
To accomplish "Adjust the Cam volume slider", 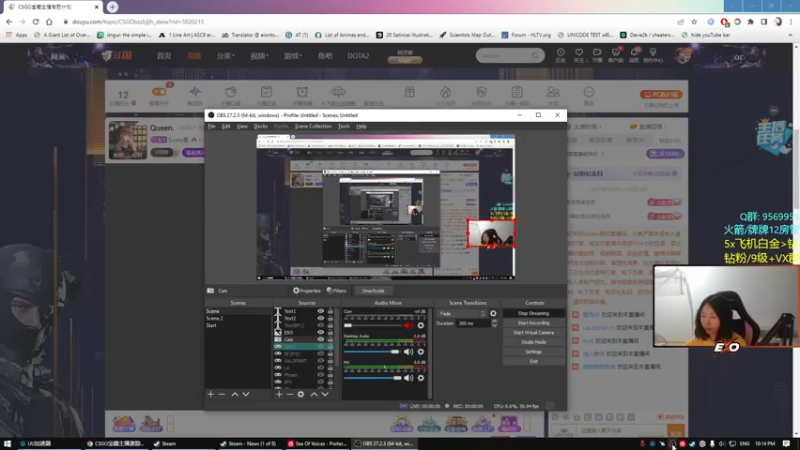I will 373,326.
